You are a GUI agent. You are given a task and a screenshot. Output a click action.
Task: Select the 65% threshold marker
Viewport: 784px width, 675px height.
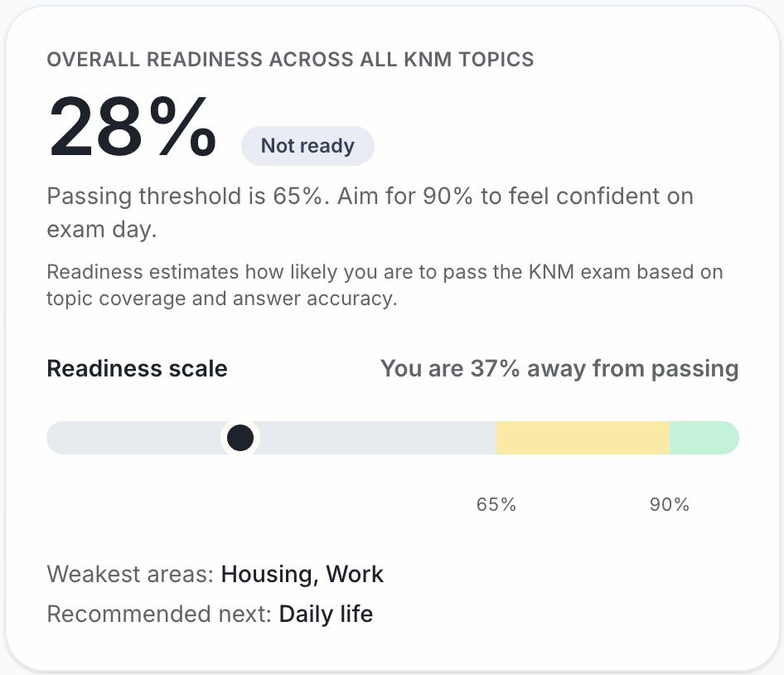pyautogui.click(x=497, y=503)
